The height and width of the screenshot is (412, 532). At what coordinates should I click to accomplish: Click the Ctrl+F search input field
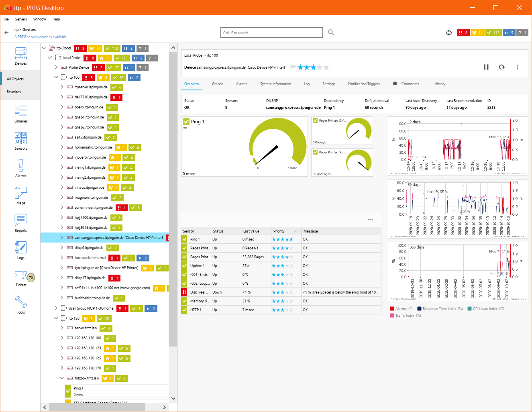click(271, 33)
